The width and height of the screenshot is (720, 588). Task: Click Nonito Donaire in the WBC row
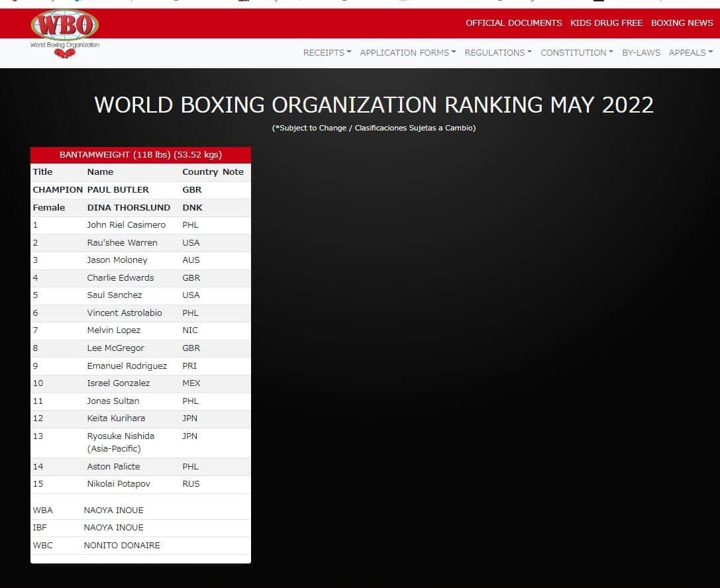point(122,546)
